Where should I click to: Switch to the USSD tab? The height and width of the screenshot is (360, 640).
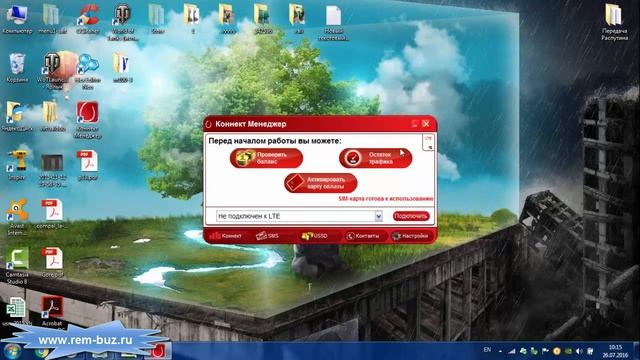[x=314, y=236]
